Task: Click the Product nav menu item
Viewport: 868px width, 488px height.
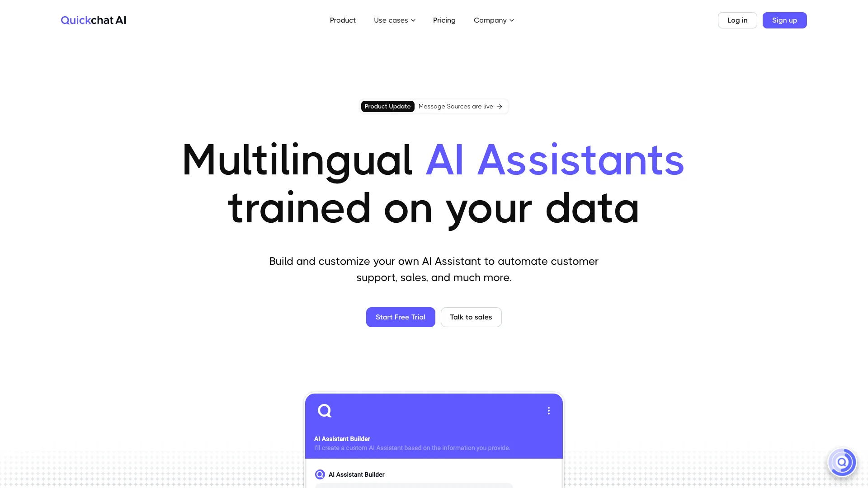Action: 343,20
